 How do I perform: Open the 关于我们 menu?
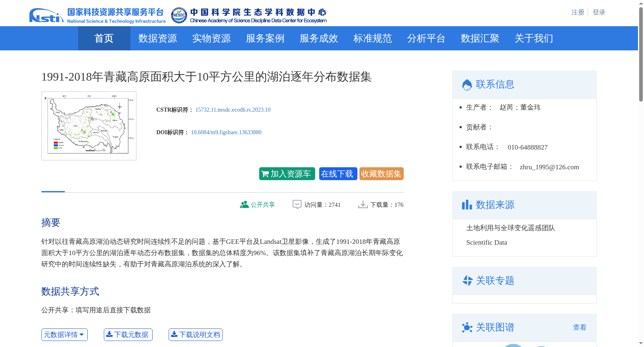tap(534, 38)
